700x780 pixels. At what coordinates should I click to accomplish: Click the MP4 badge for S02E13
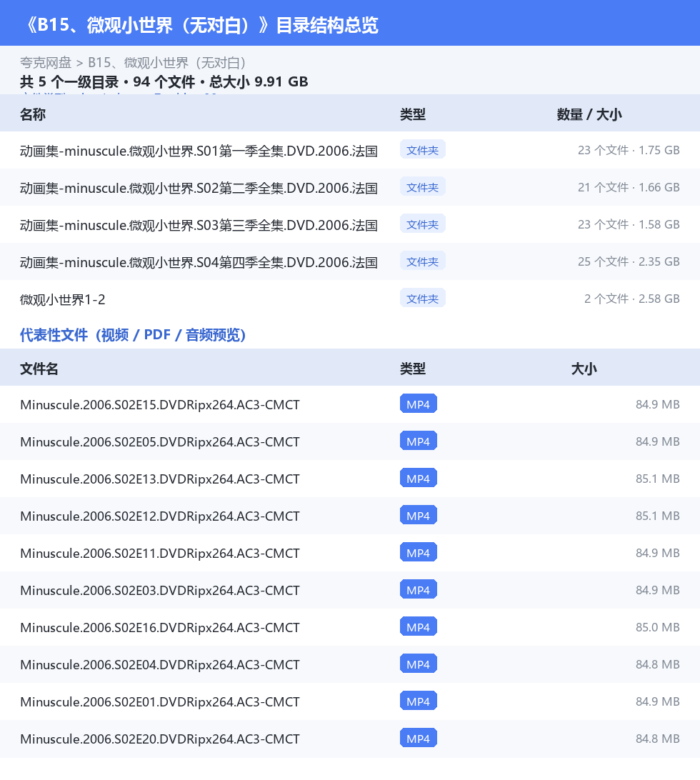pyautogui.click(x=419, y=478)
